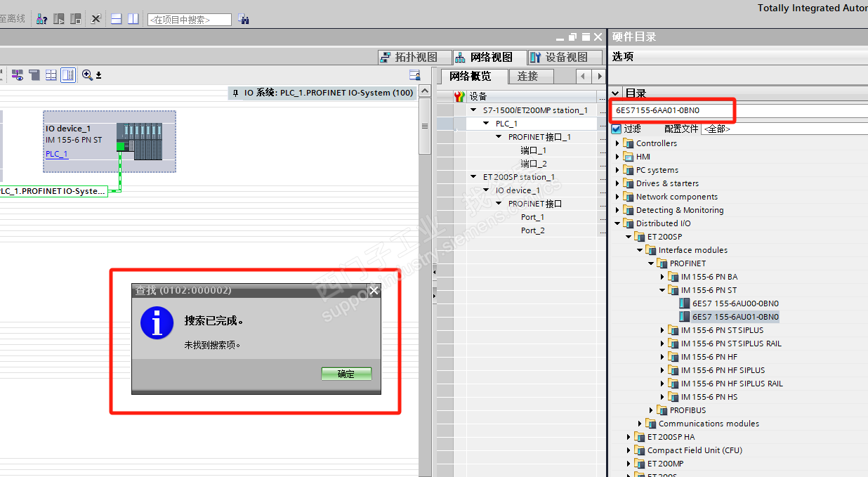Image resolution: width=868 pixels, height=477 pixels.
Task: Click the binoculars search-in-project icon
Action: (x=244, y=20)
